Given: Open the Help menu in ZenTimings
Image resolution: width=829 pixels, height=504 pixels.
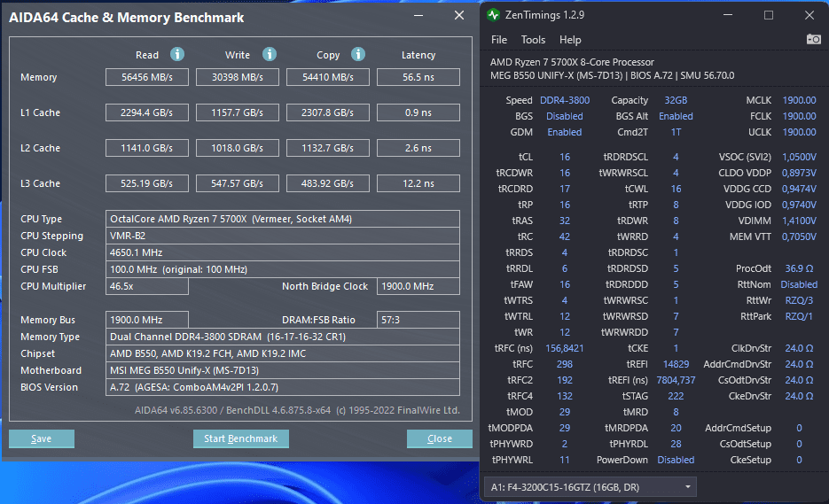Looking at the screenshot, I should 570,40.
